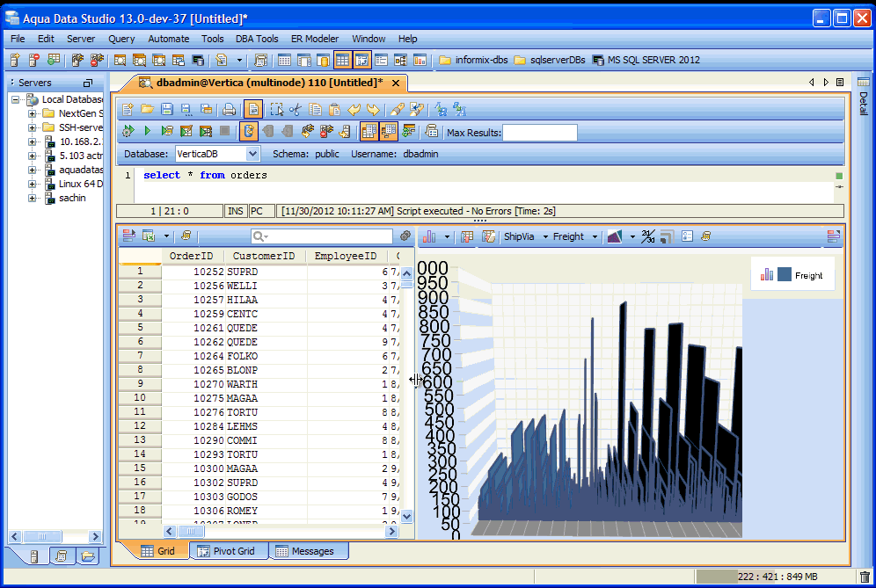Click the Cut scissors icon

(296, 110)
